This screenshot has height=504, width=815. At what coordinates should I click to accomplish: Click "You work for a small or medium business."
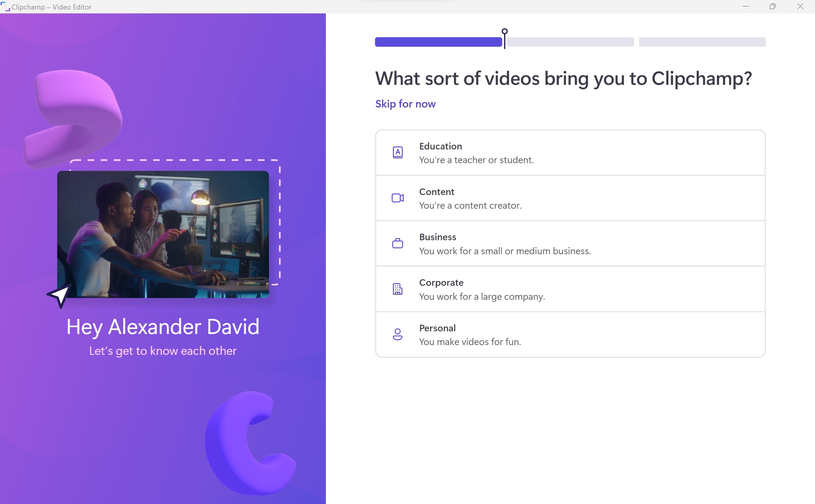tap(505, 251)
